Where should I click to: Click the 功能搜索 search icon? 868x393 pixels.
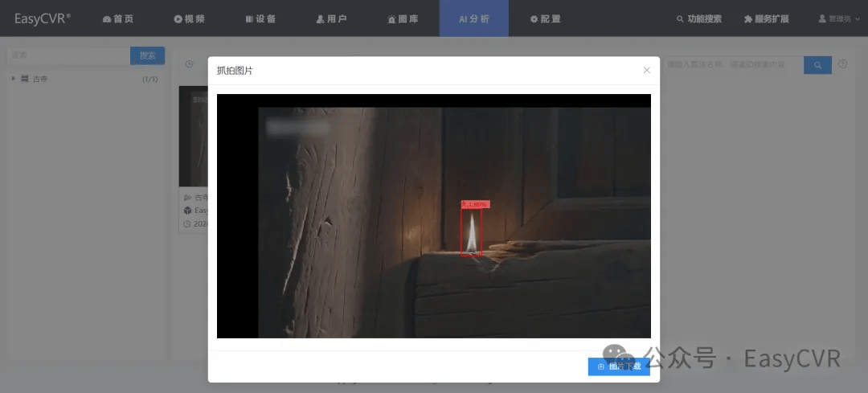(681, 18)
